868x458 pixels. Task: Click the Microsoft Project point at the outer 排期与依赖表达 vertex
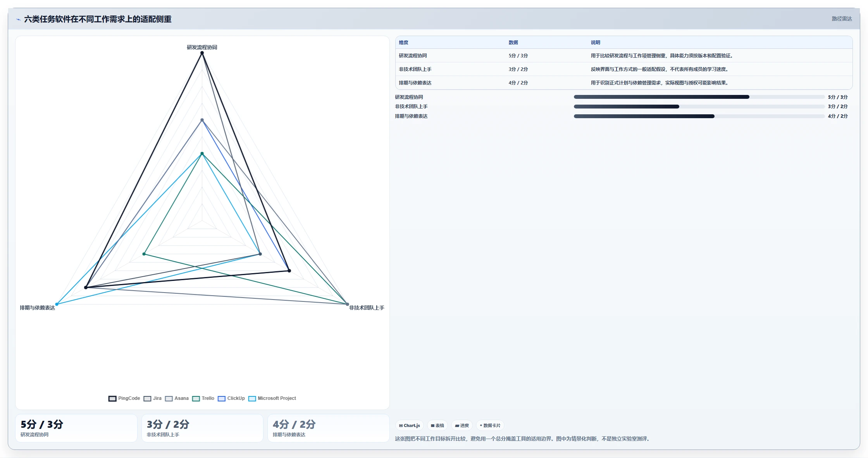point(57,304)
